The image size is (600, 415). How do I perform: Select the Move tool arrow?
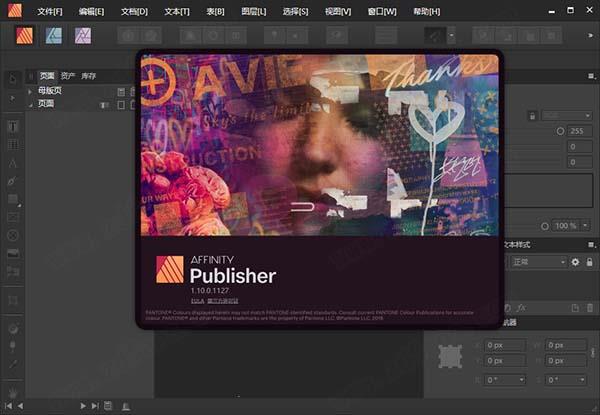13,79
